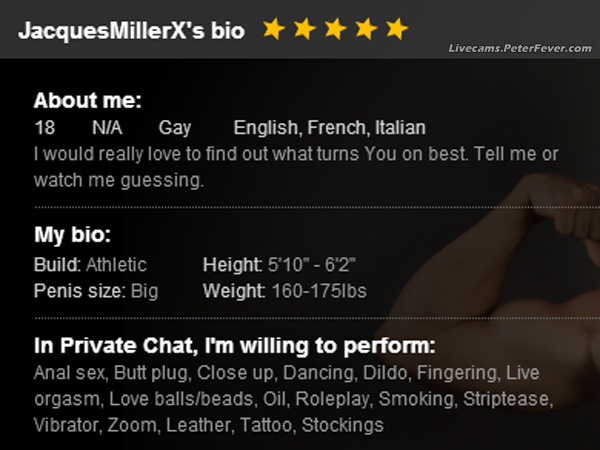Click the age value 18
600x450 pixels.
[x=44, y=128]
